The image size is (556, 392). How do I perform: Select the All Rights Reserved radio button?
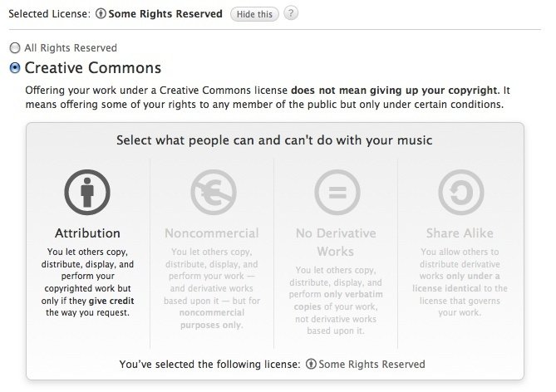click(x=14, y=48)
